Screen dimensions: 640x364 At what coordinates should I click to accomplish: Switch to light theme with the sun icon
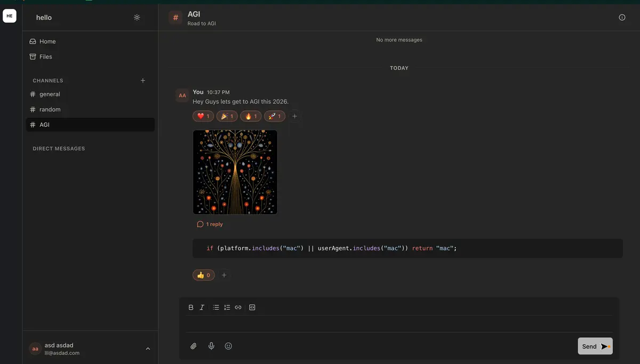pos(137,17)
